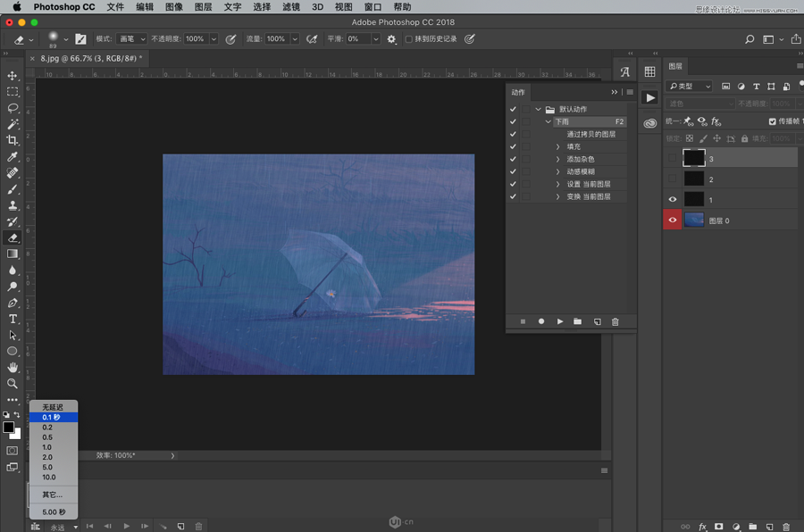Expand the 添加杂色 action step

click(x=557, y=159)
